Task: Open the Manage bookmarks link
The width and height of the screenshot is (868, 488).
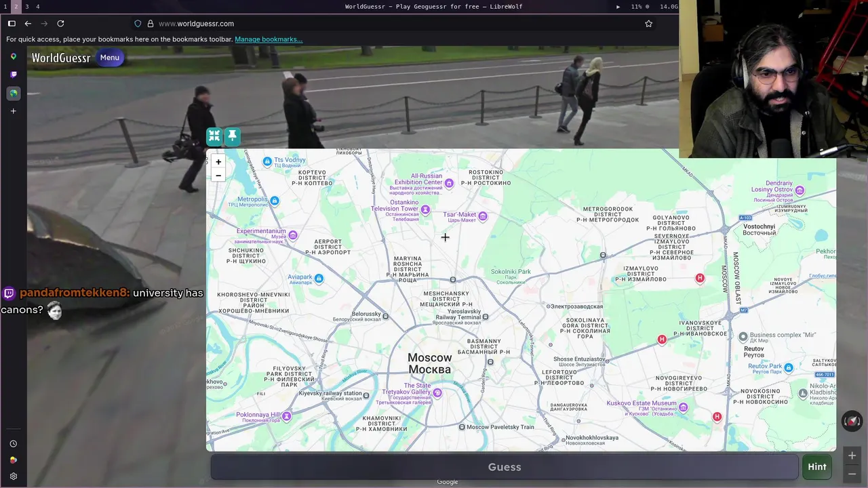Action: 269,39
